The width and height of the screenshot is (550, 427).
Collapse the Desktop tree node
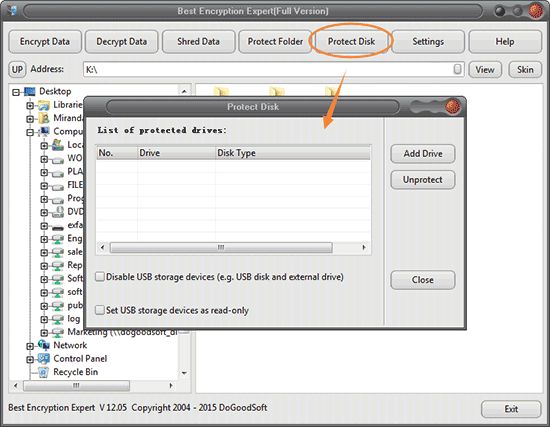point(16,92)
